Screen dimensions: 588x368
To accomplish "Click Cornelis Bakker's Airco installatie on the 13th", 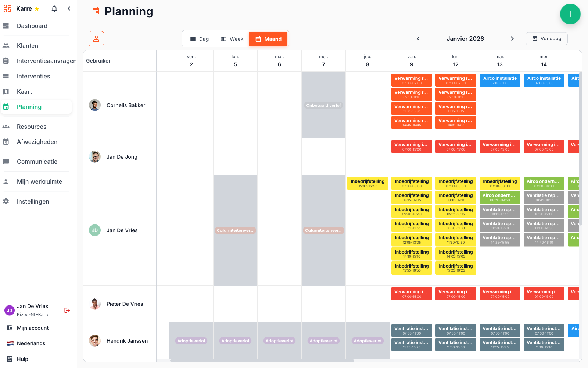I will pos(500,80).
